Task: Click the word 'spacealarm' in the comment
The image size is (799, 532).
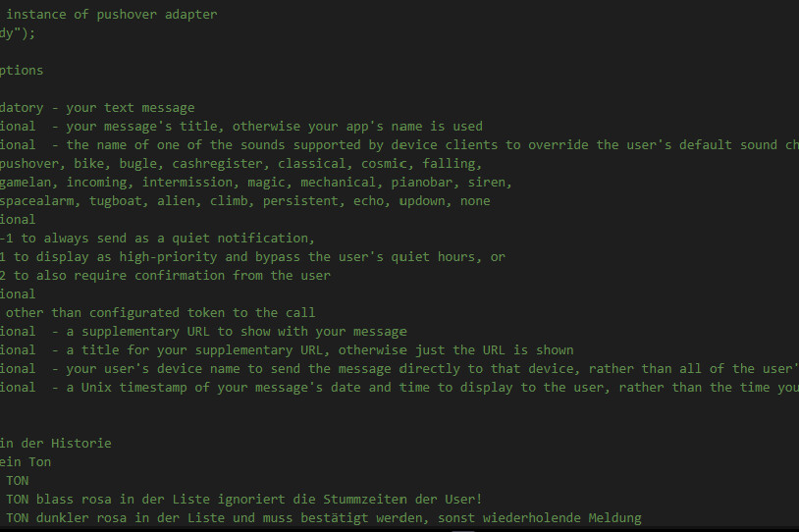Action: pyautogui.click(x=36, y=201)
